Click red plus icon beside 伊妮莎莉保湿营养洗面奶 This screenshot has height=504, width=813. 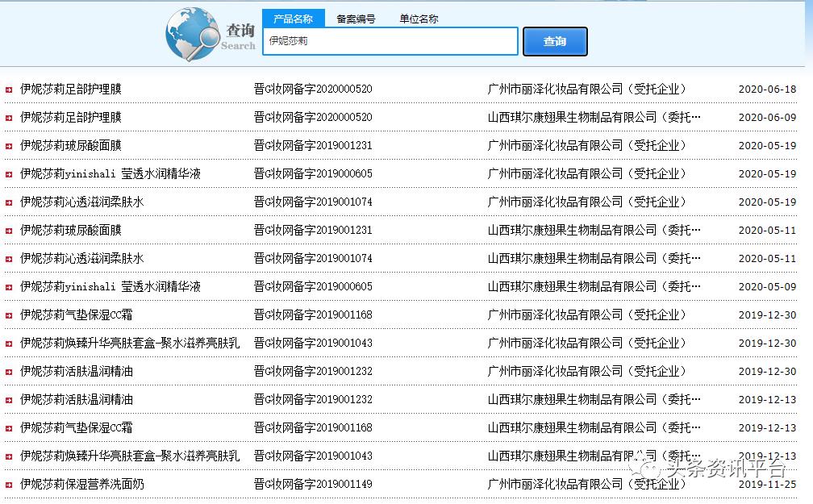point(7,484)
